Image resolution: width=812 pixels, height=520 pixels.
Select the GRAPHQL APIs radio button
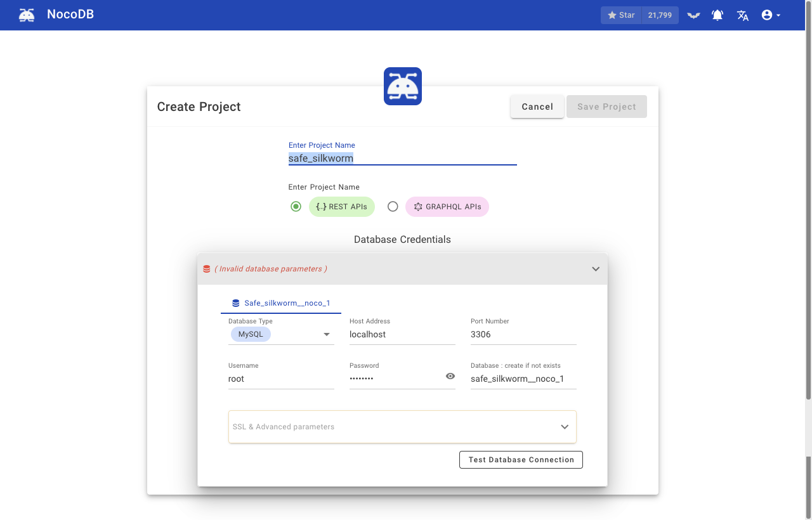[393, 206]
